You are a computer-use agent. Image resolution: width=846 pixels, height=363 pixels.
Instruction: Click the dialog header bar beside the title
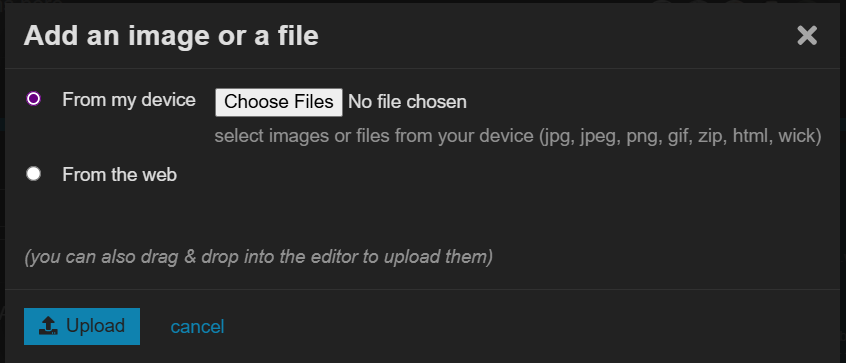click(x=556, y=36)
